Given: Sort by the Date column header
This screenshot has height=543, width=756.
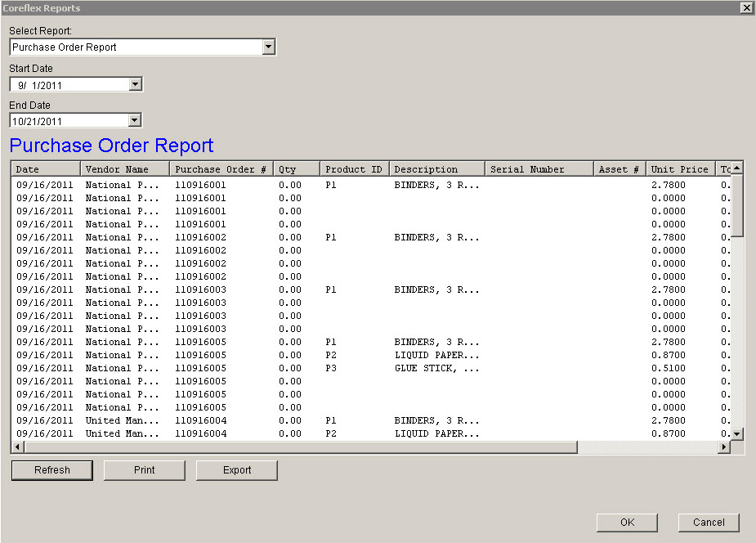Looking at the screenshot, I should (x=45, y=169).
